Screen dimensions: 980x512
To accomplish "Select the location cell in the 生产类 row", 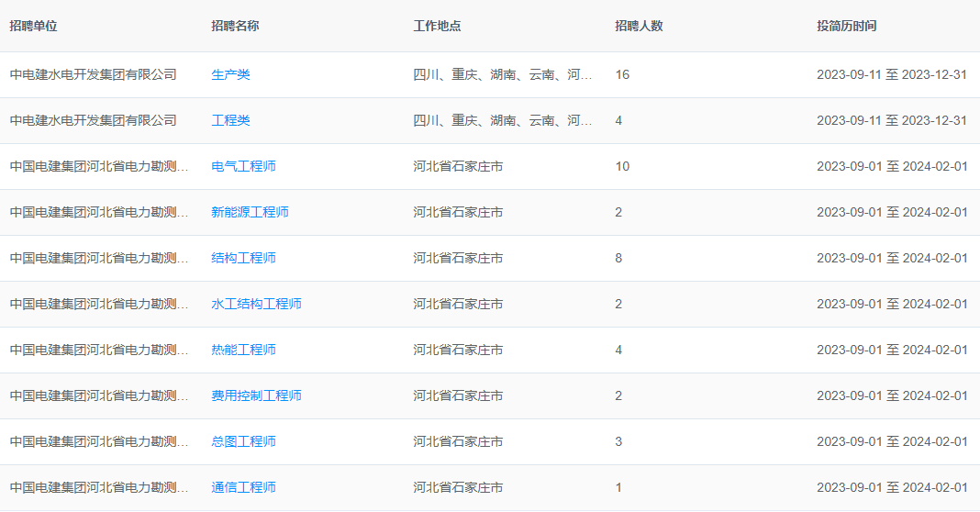I will [x=503, y=74].
